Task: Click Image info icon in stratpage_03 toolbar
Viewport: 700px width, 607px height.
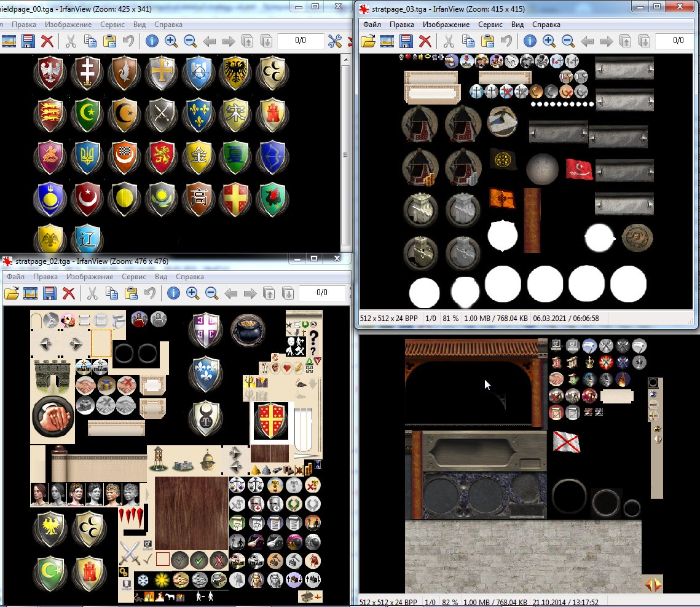Action: click(x=530, y=42)
